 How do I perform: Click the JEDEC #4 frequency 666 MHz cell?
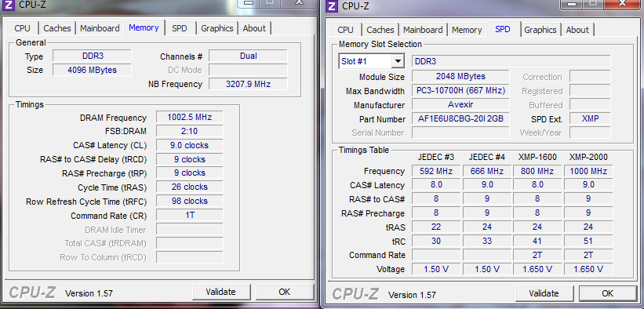487,171
